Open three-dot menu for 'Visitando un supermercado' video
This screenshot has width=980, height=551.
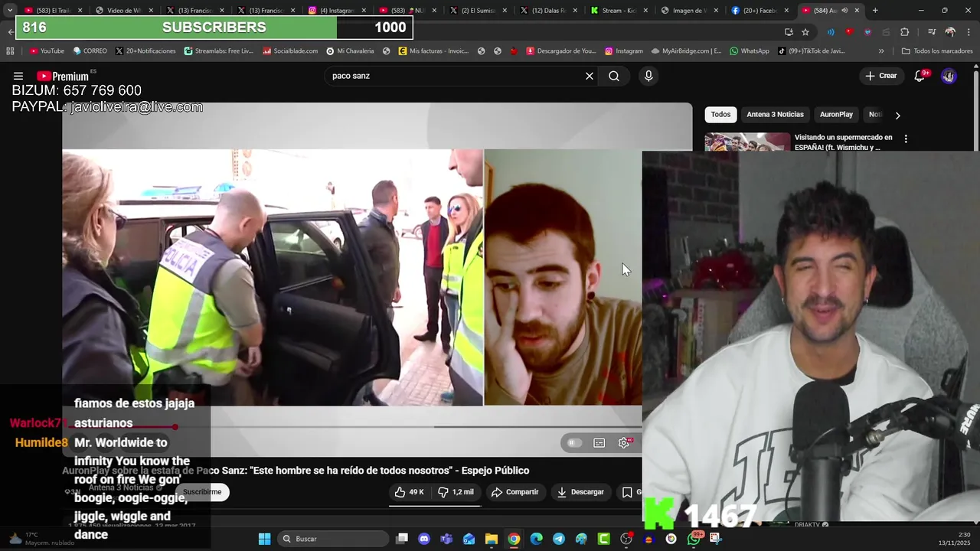pyautogui.click(x=906, y=139)
